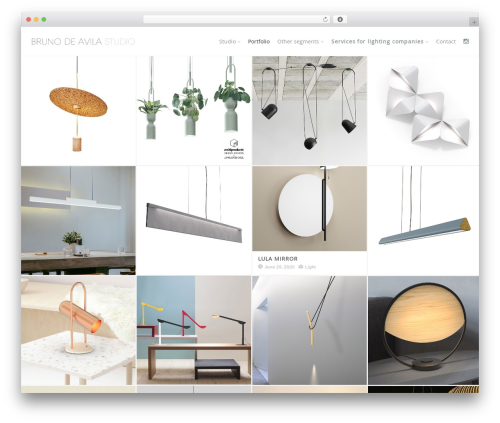
Task: Click the browser reload icon
Action: point(325,19)
